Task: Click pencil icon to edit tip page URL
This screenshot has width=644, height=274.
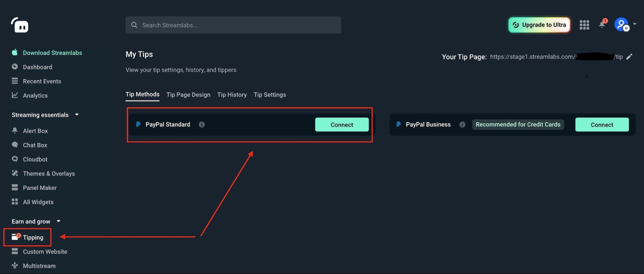Action: pos(629,57)
